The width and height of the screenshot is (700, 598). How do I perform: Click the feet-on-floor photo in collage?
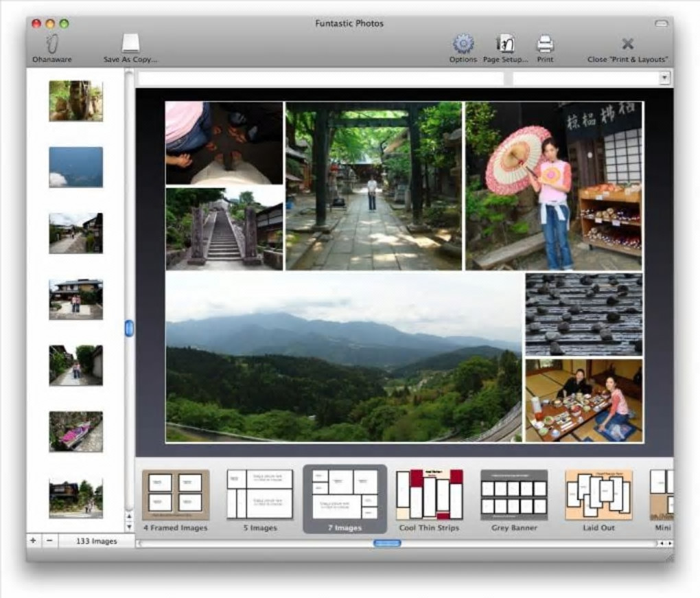tap(224, 143)
